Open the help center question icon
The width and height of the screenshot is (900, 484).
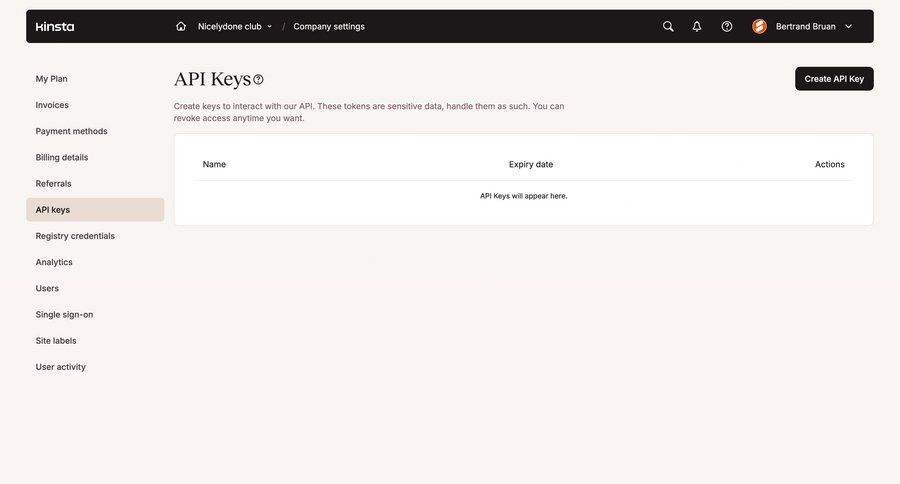click(x=727, y=26)
